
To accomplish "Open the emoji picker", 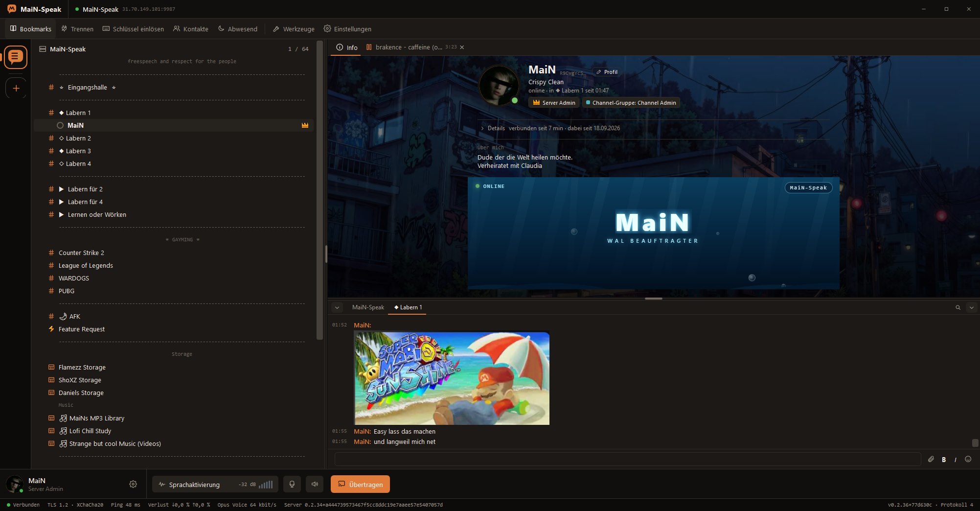I will (x=968, y=459).
